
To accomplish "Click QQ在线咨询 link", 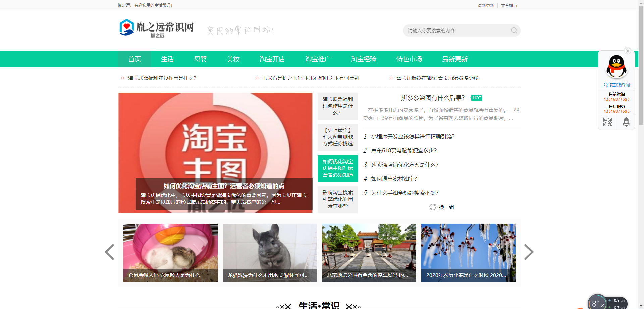I will pos(616,85).
